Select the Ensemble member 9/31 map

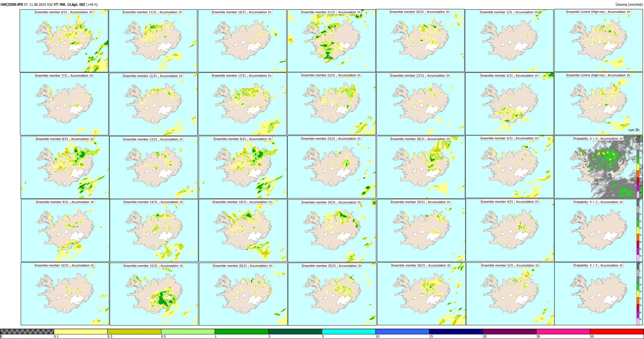point(65,231)
